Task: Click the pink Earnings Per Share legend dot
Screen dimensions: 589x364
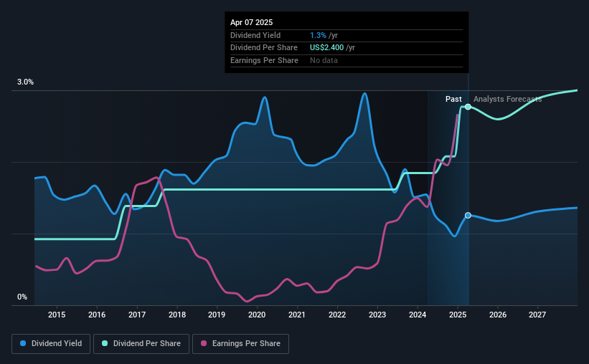Action: point(204,343)
